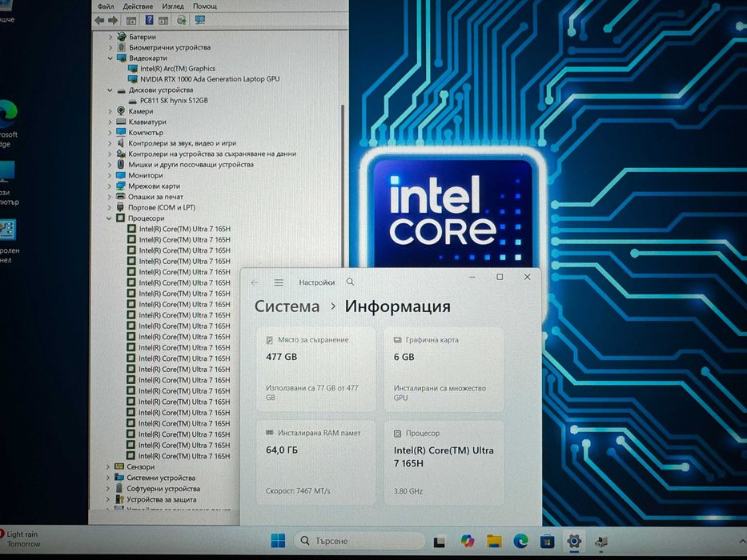This screenshot has height=560, width=747.
Task: Select the Опашки за печат category
Action: click(155, 197)
